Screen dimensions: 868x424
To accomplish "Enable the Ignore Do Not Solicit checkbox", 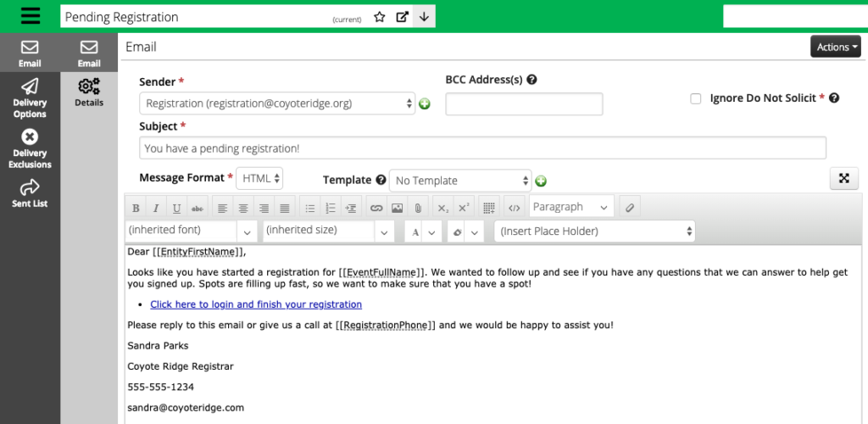I will pos(696,98).
